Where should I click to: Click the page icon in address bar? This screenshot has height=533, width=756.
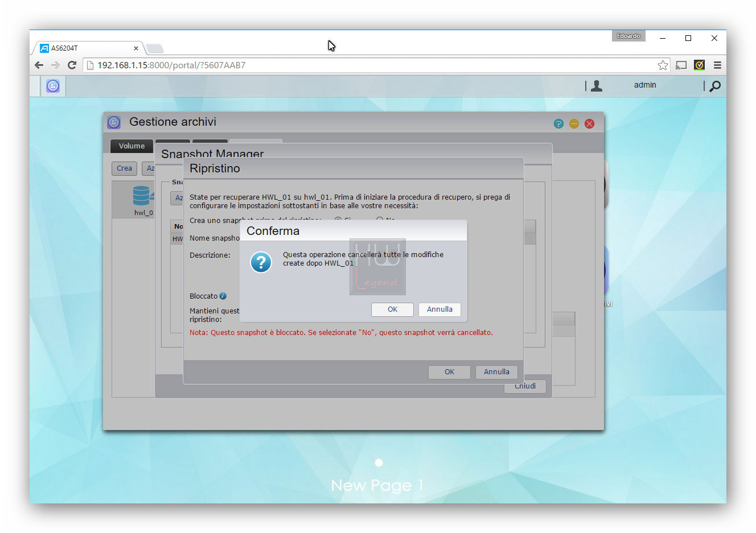coord(90,65)
